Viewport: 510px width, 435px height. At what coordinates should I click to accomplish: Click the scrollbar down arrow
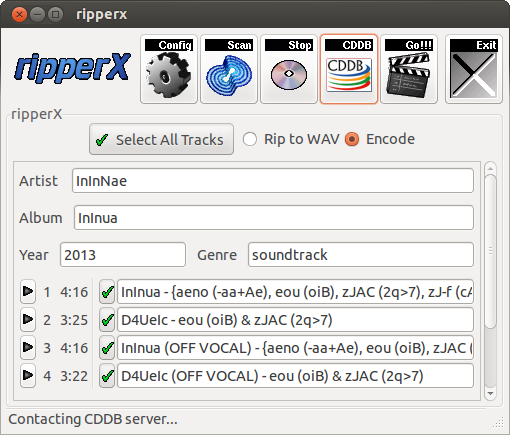coord(490,393)
